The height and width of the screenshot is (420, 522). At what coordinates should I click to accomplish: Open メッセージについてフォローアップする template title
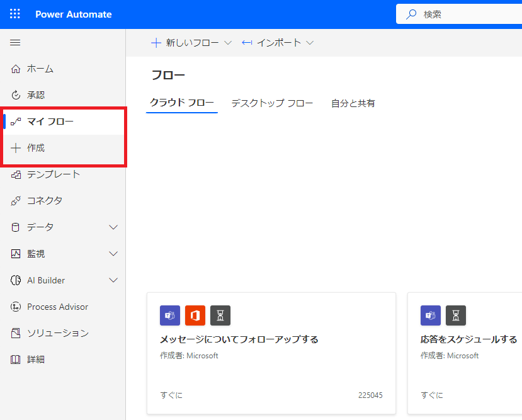point(239,339)
